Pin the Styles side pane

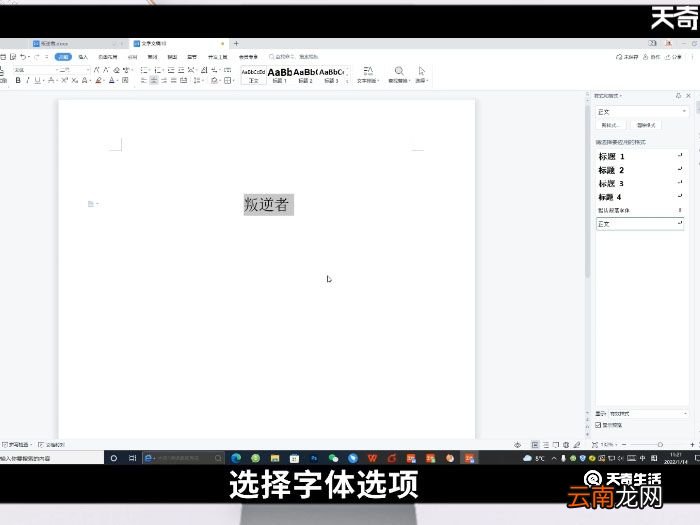click(x=678, y=96)
